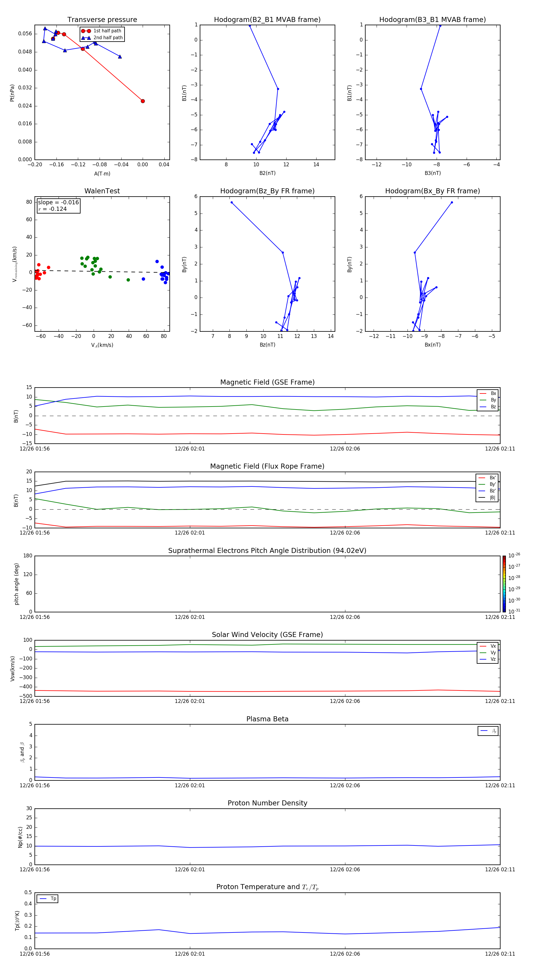Click the Vsw(km/s) y-axis label
This screenshot has height=980, width=535.
(x=12, y=668)
